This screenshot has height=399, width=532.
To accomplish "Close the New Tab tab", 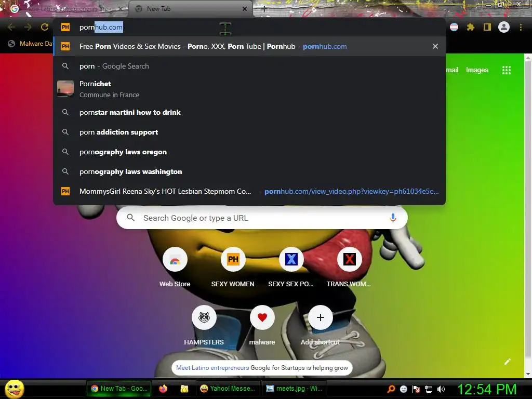I will point(245,9).
